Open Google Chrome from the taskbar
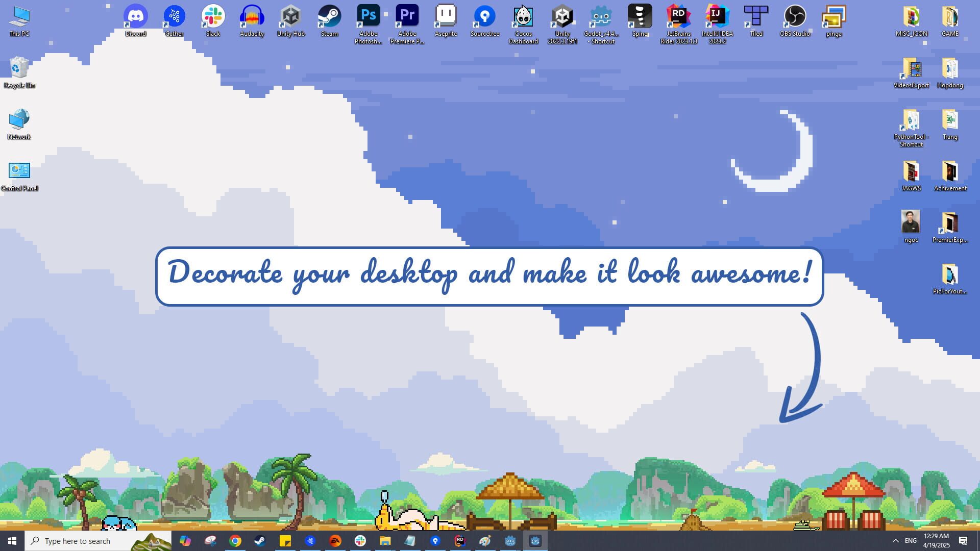The width and height of the screenshot is (980, 551). pos(236,541)
